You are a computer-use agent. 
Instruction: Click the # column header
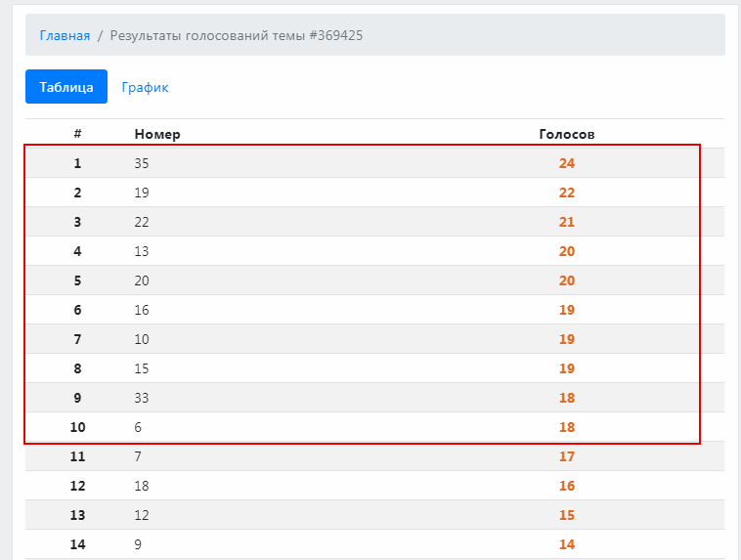coord(77,134)
